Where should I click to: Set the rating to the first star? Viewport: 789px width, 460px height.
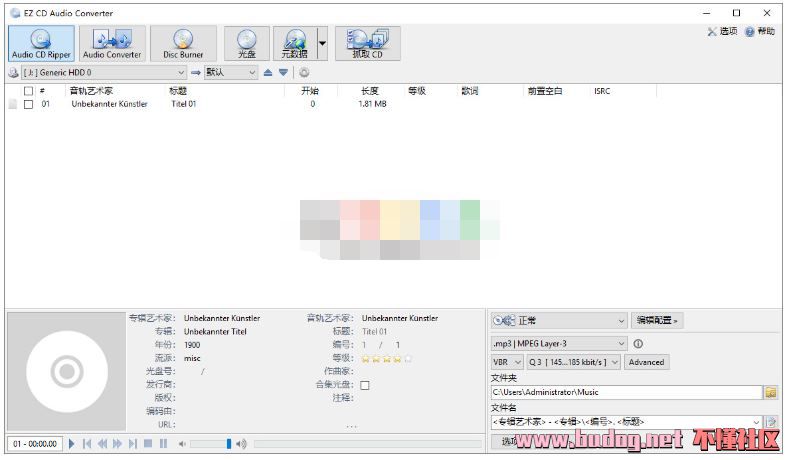pos(366,359)
